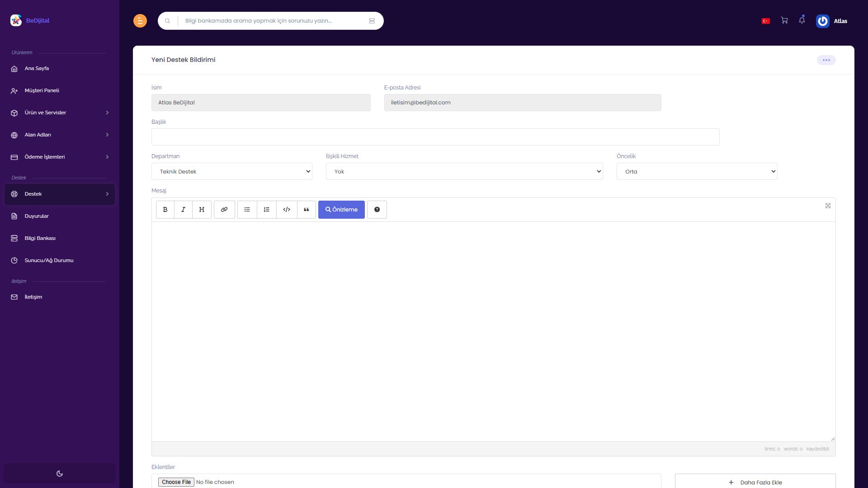
Task: Click inside the Mesaj text area
Action: coord(493,332)
